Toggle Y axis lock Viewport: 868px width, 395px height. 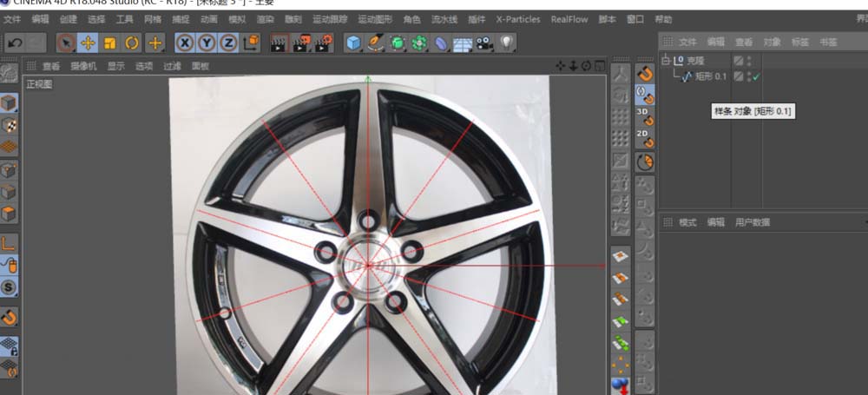pos(207,43)
